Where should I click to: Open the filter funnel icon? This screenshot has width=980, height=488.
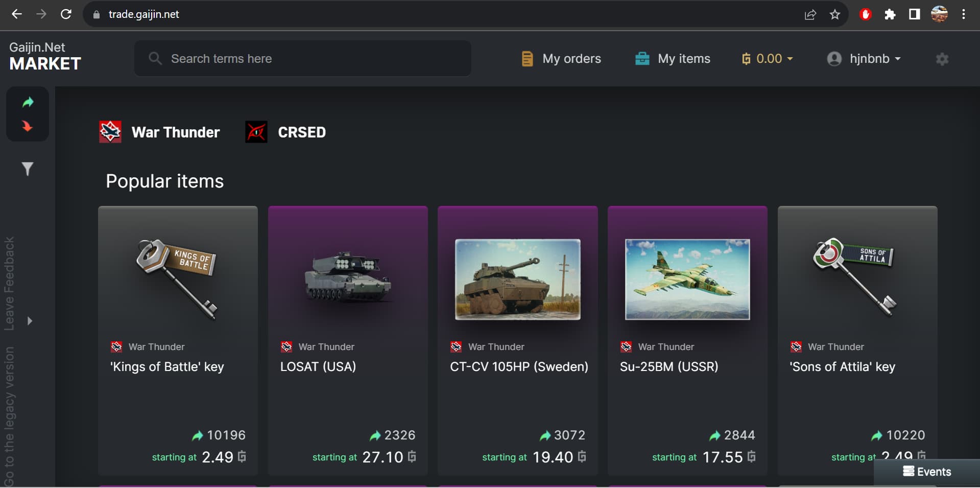pos(28,169)
